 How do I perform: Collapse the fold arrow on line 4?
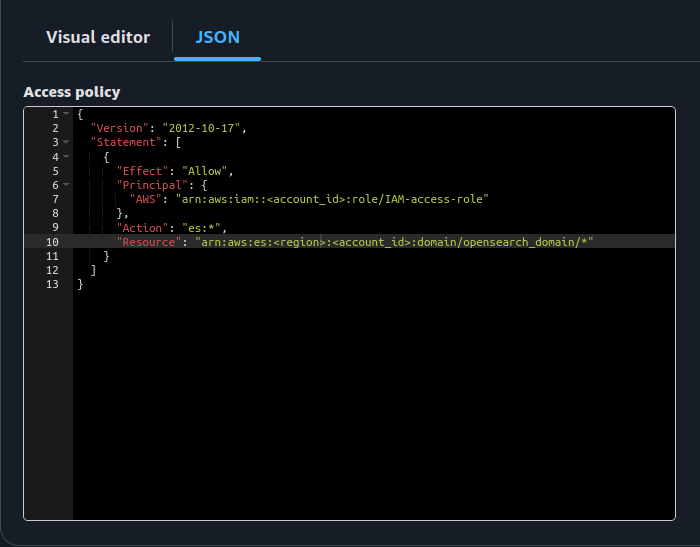coord(66,156)
